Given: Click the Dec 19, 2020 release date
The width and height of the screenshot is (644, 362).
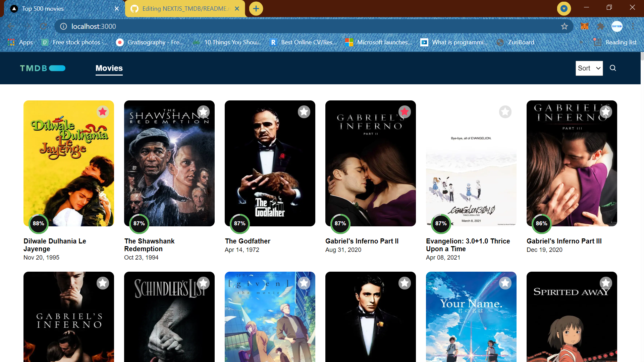Looking at the screenshot, I should pos(544,250).
